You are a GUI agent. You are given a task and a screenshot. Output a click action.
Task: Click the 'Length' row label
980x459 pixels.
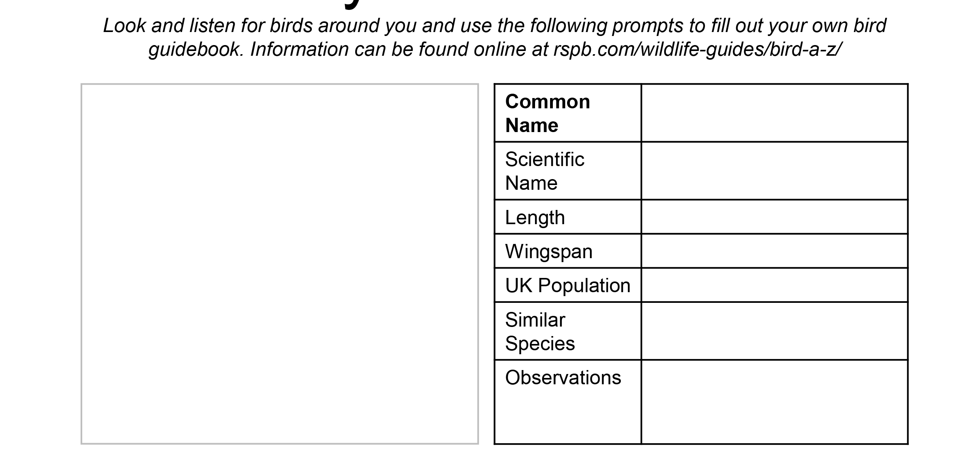tap(535, 217)
